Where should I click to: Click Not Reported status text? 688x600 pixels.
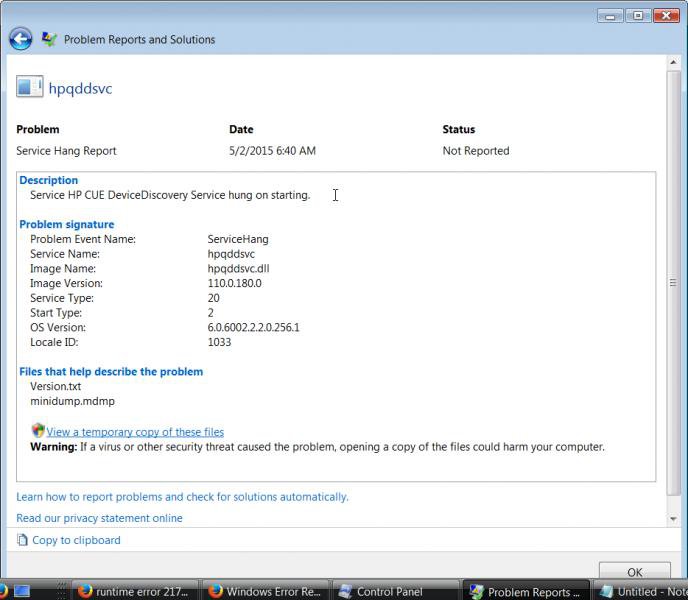(x=476, y=151)
